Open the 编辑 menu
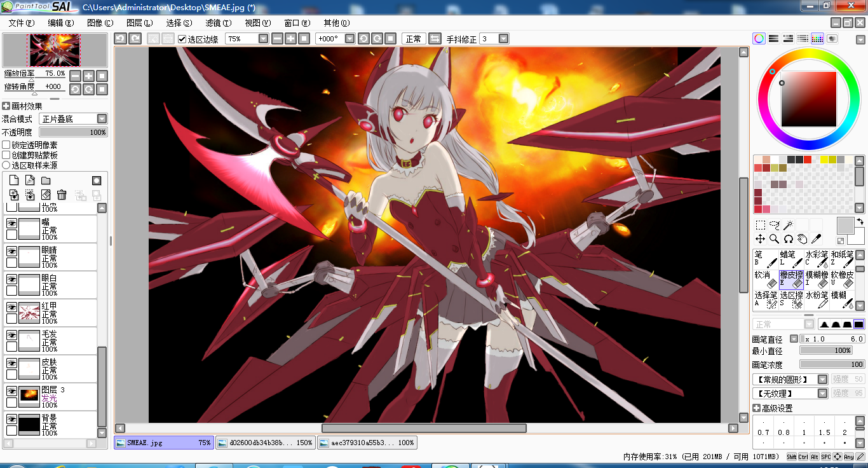Image resolution: width=868 pixels, height=468 pixels. pos(60,23)
